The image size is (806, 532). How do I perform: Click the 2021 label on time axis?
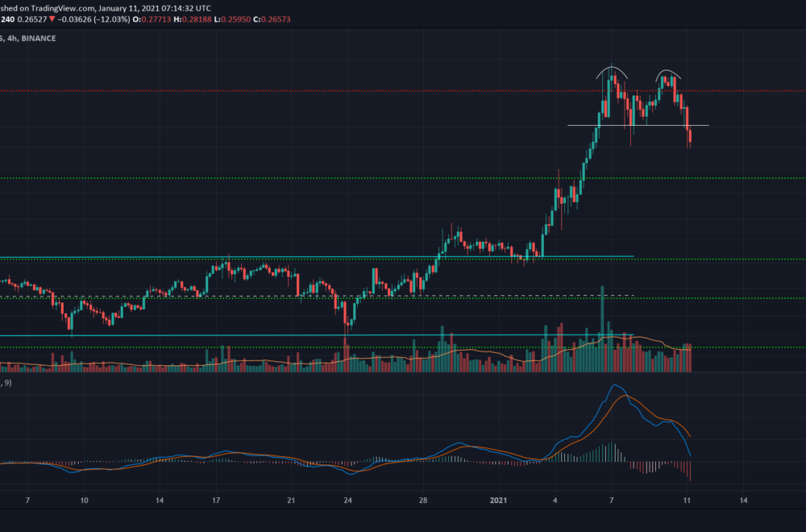[498, 500]
